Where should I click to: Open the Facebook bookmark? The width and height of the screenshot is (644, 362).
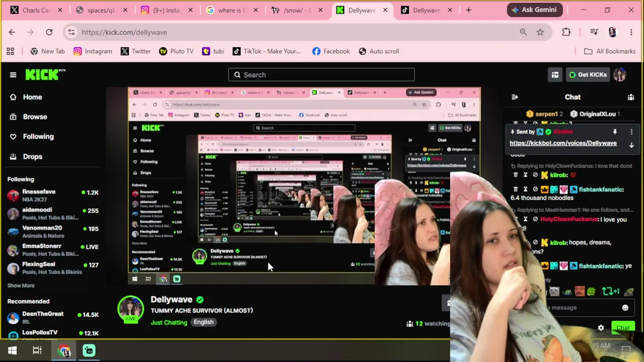(x=331, y=51)
